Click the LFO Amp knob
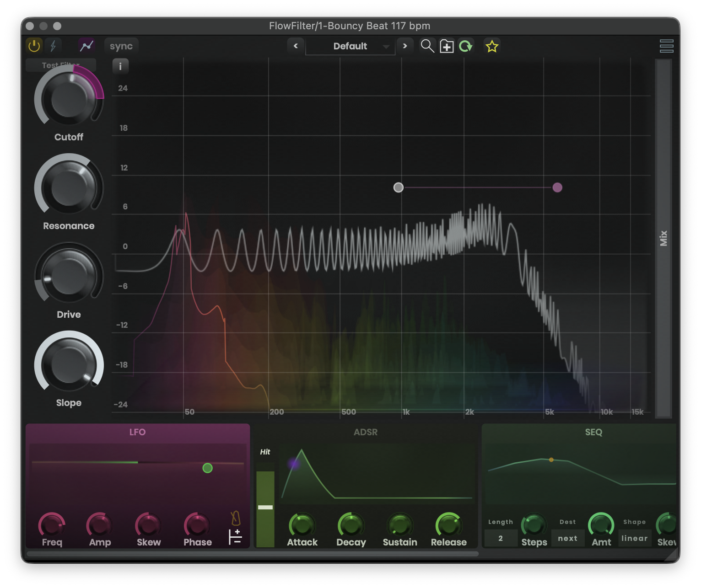Viewport: 701px width, 588px height. (x=100, y=526)
